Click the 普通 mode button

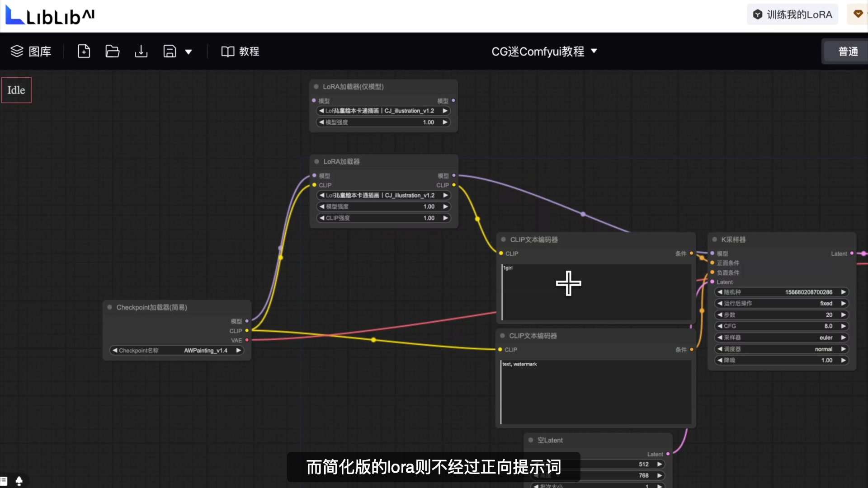coord(847,52)
